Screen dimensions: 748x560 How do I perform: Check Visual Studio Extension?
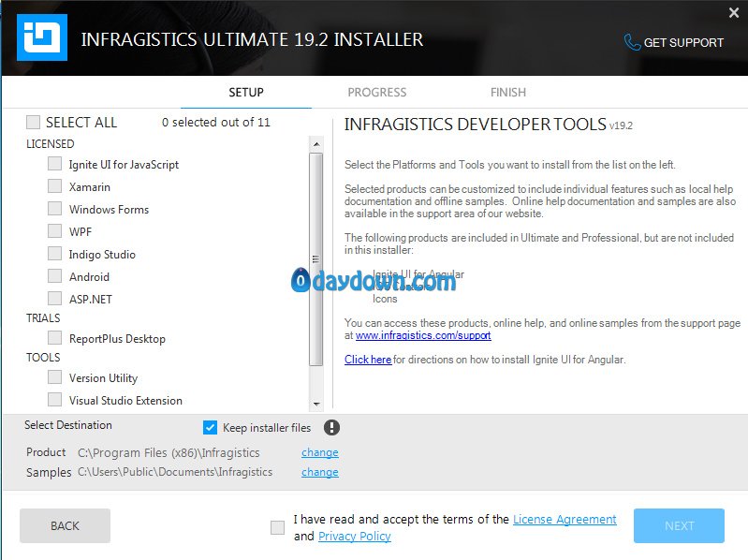pyautogui.click(x=54, y=399)
